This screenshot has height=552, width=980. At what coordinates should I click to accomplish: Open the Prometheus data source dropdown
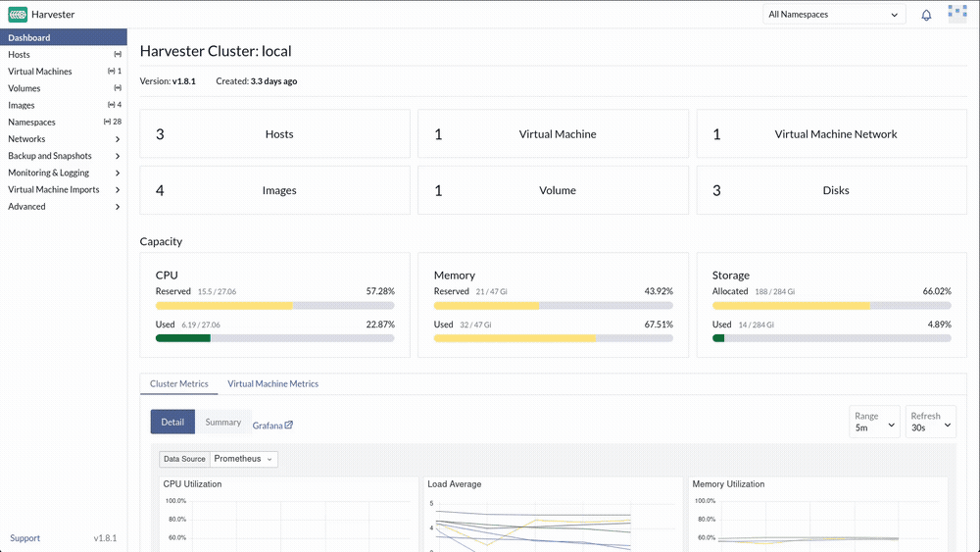[243, 459]
